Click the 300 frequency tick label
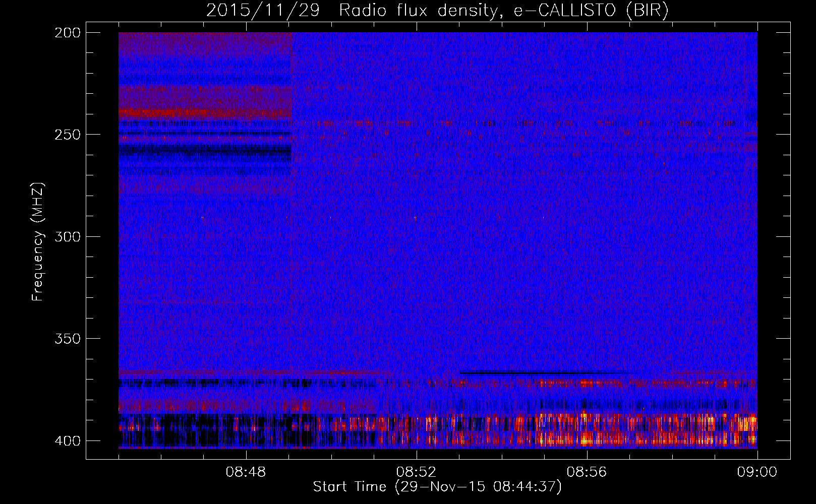 [x=68, y=236]
